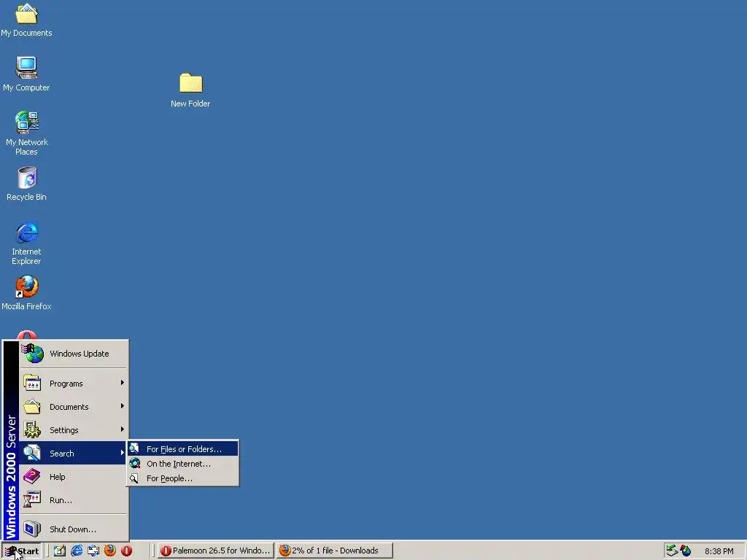The width and height of the screenshot is (747, 560).
Task: Choose Run... in the Start menu
Action: pos(74,500)
